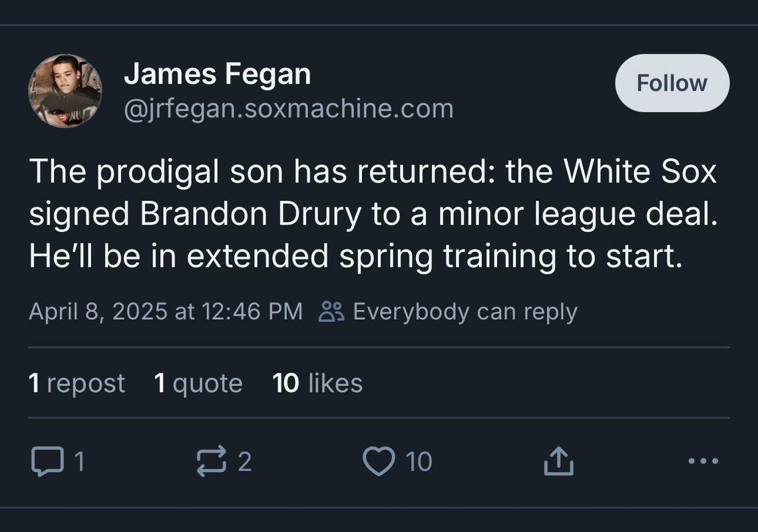Image resolution: width=758 pixels, height=532 pixels.
Task: Open James Fegan's profile picture
Action: pos(65,90)
